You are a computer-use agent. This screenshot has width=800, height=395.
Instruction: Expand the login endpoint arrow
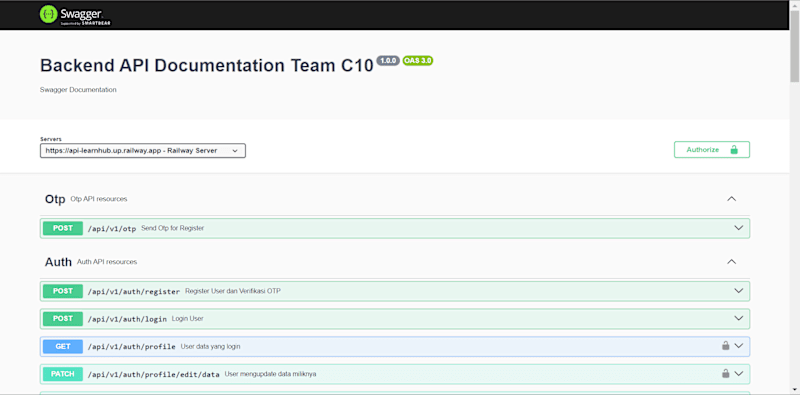pyautogui.click(x=738, y=318)
